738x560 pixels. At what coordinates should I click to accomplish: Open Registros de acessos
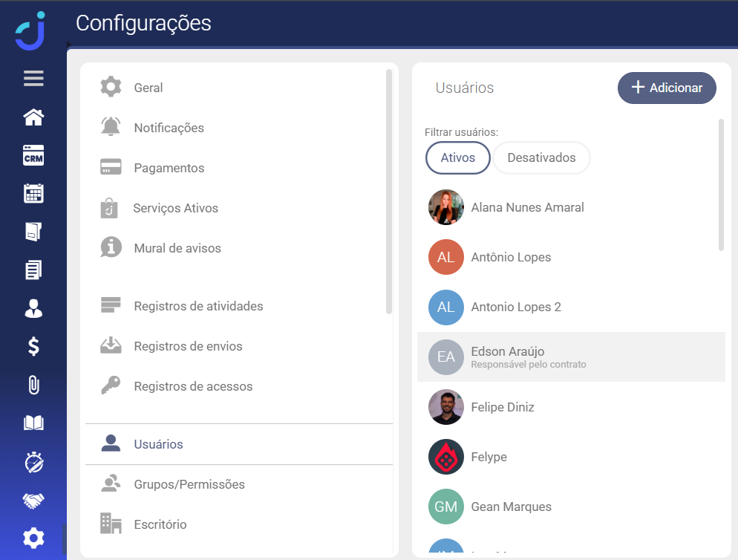pyautogui.click(x=193, y=386)
